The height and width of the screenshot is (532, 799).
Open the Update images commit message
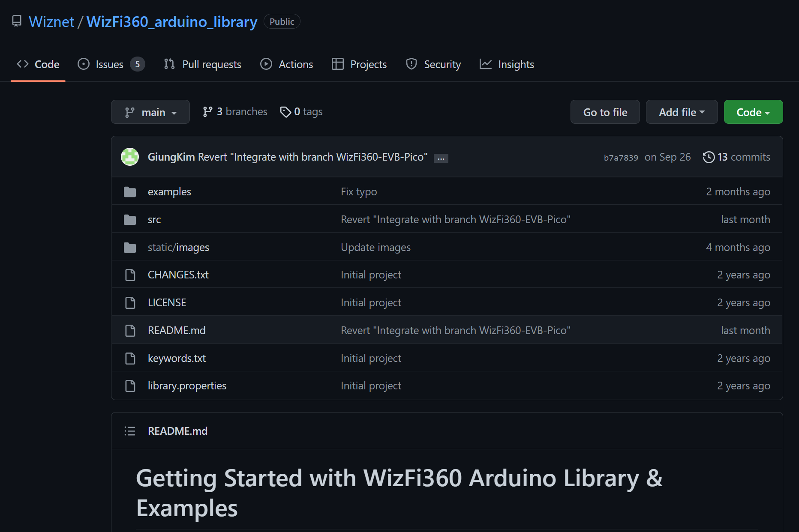click(375, 248)
